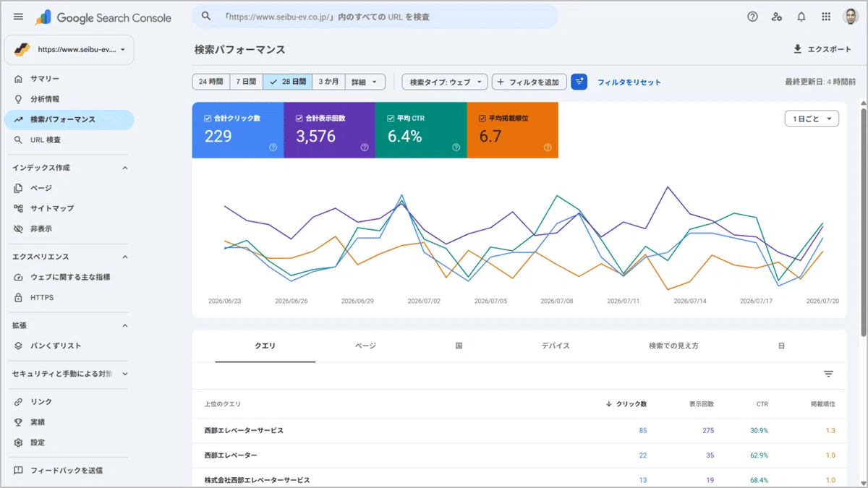Viewport: 868px width, 488px height.
Task: Collapse the エクスペリエンス section
Action: [x=124, y=257]
